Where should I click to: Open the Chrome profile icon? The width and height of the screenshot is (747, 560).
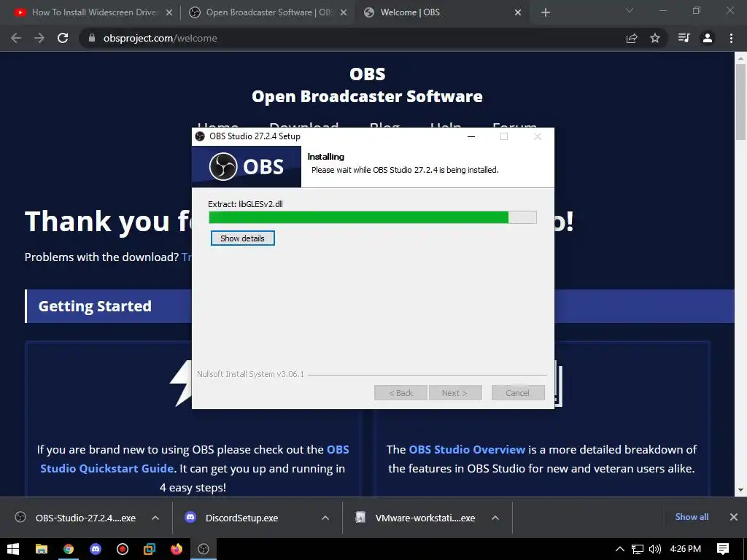click(x=708, y=38)
